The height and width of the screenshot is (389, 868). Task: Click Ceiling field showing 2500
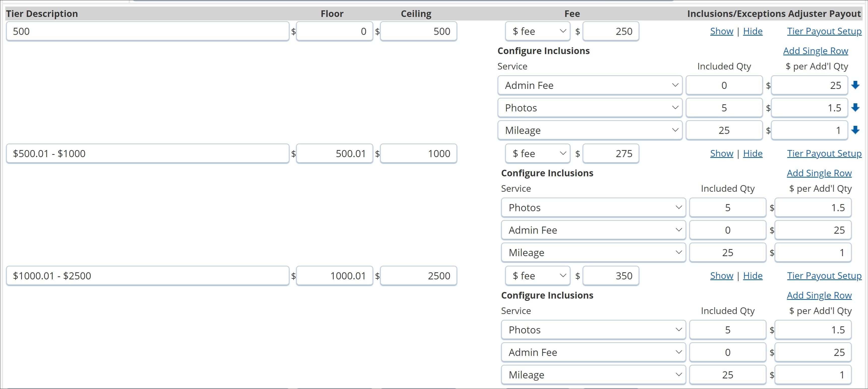point(418,276)
